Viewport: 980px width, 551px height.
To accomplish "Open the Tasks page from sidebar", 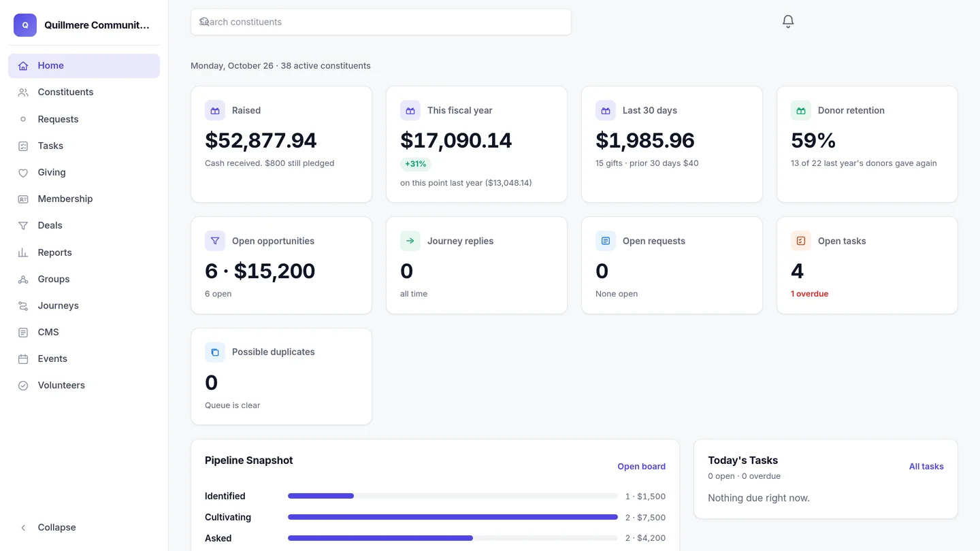I will point(84,146).
